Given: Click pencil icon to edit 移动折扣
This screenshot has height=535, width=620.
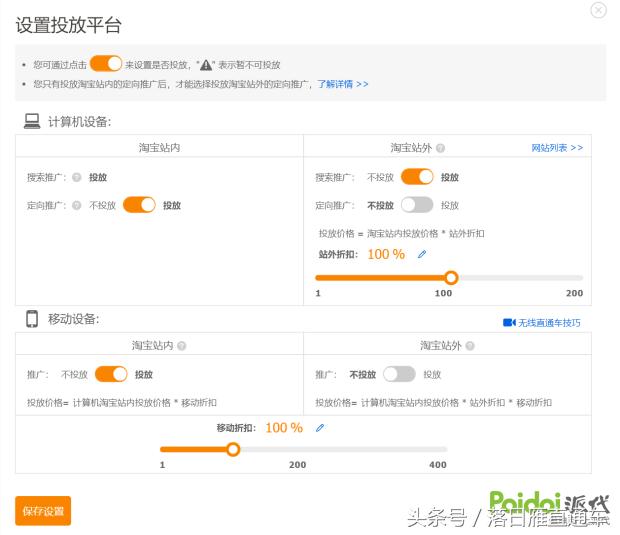Looking at the screenshot, I should [x=320, y=428].
